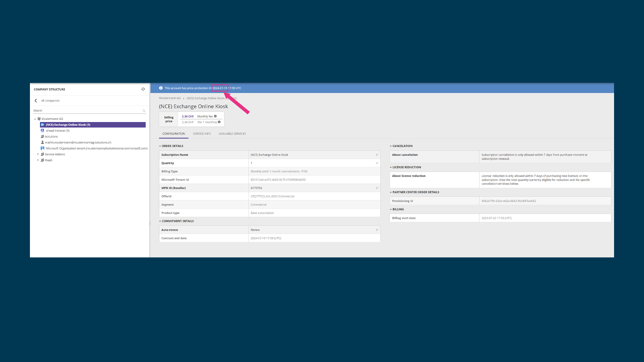Open Mustermann AG from the breadcrumb
644x362 pixels.
click(x=170, y=98)
